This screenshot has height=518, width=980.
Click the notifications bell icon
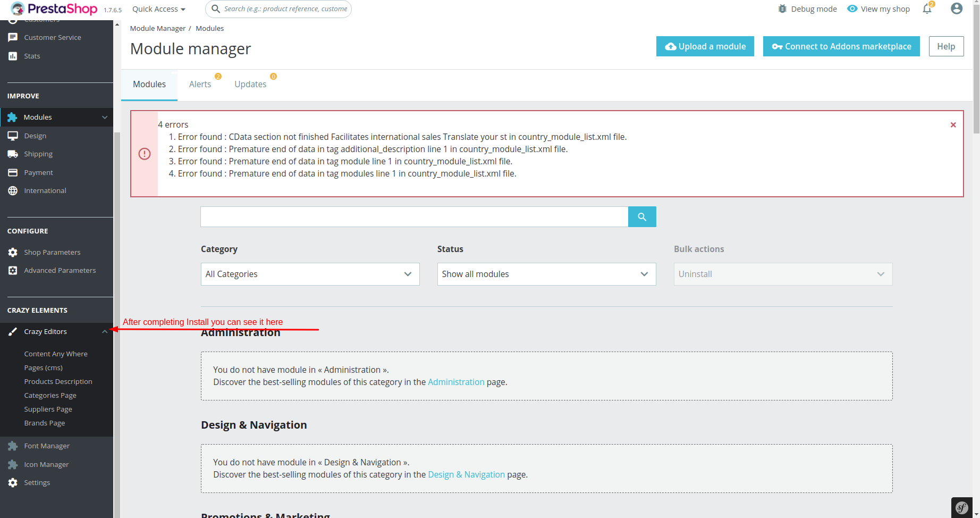point(926,9)
